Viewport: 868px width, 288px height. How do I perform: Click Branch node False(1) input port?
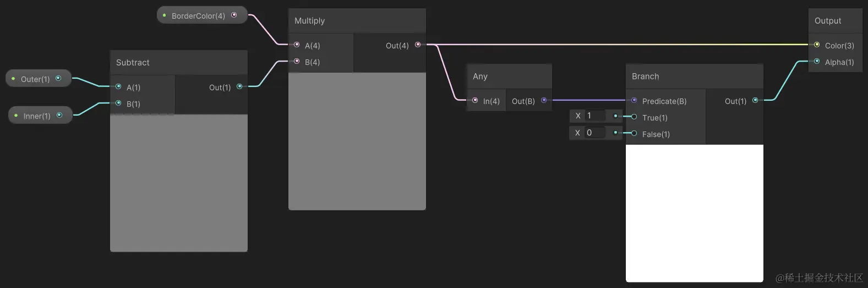pyautogui.click(x=634, y=133)
